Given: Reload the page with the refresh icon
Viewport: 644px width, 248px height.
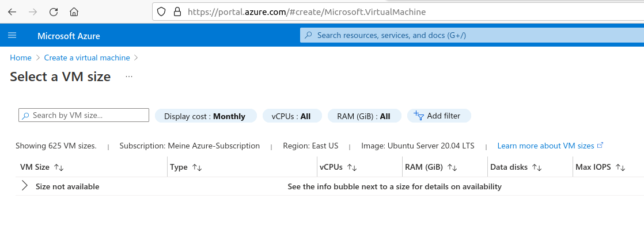Looking at the screenshot, I should pyautogui.click(x=54, y=12).
